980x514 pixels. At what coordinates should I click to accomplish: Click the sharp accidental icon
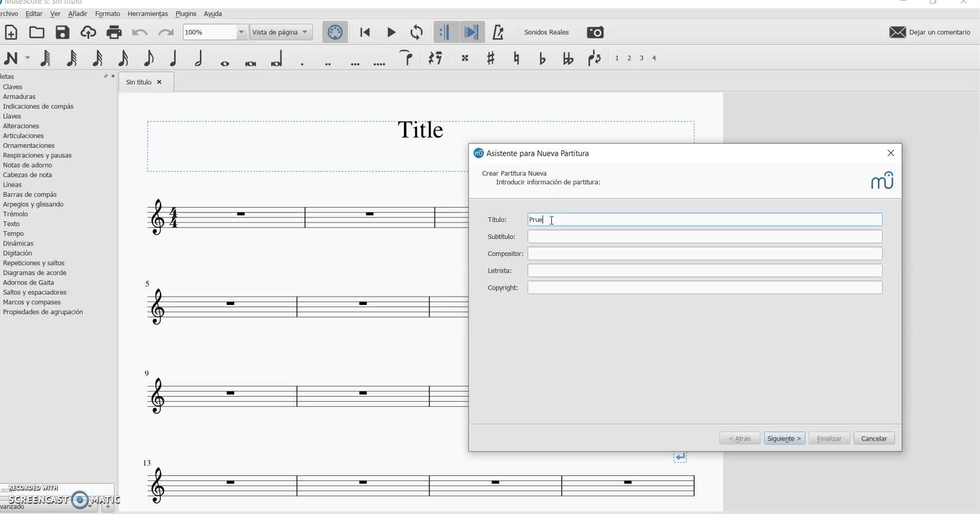[x=491, y=58]
